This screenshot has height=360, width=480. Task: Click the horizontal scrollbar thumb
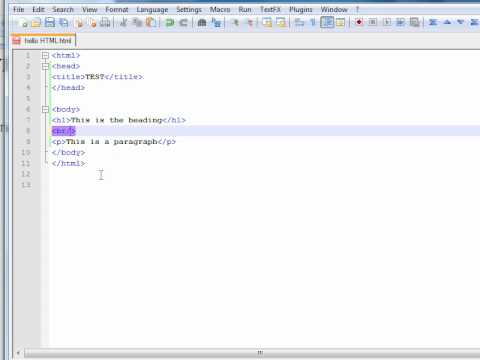tap(260, 352)
